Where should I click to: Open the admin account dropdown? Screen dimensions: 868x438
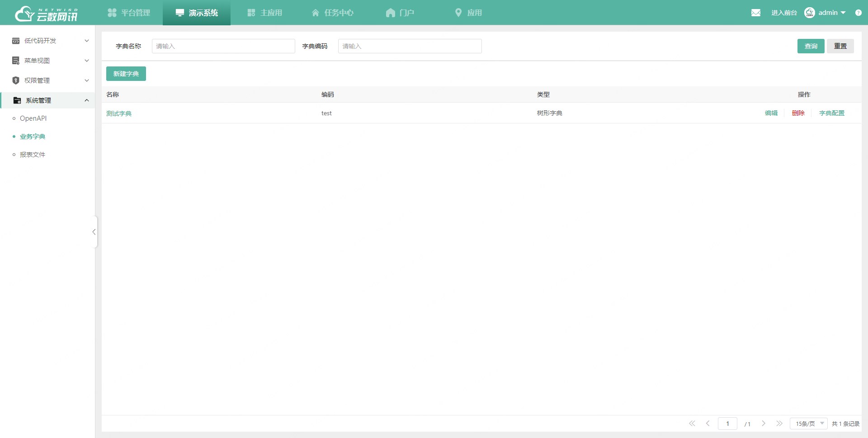point(832,13)
